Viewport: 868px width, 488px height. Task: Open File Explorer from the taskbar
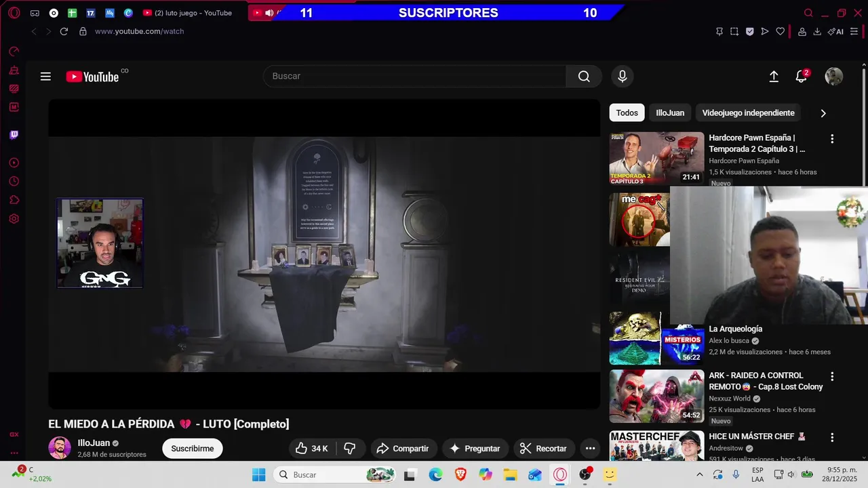(x=510, y=474)
